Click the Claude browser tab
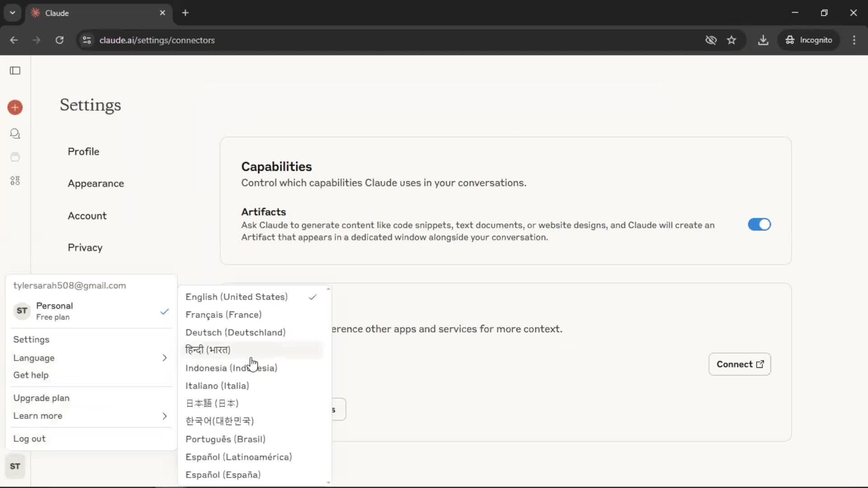 99,13
